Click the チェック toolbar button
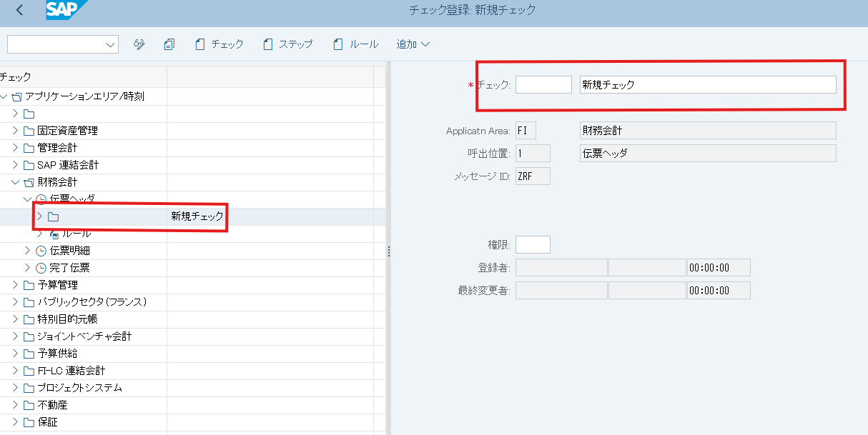Viewport: 868px width, 435px height. [x=219, y=44]
